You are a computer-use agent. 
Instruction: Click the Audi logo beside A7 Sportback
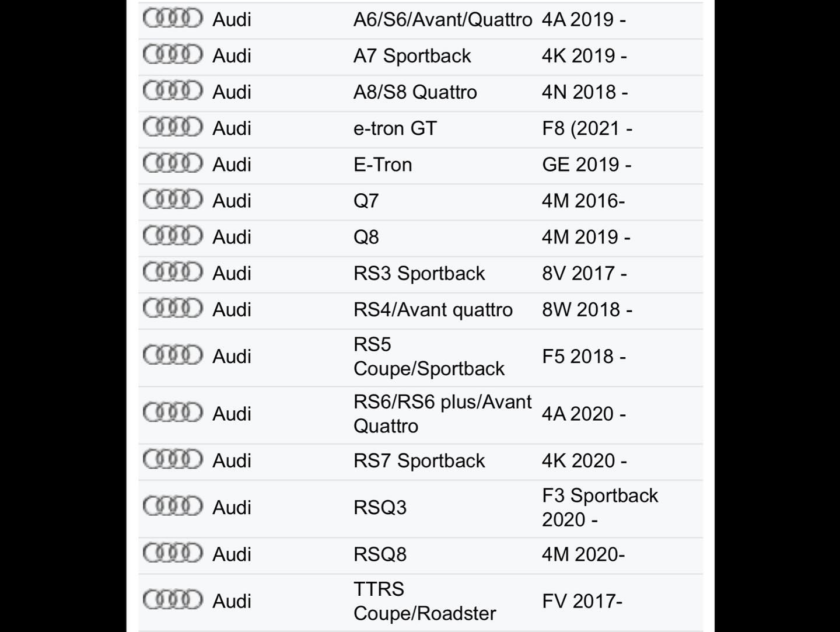pyautogui.click(x=173, y=54)
